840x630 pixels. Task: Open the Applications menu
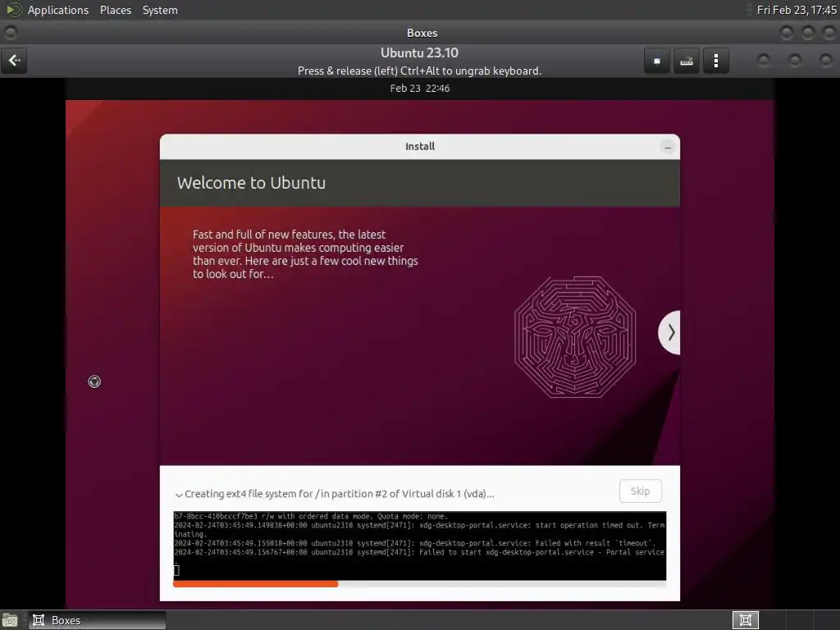tap(58, 10)
